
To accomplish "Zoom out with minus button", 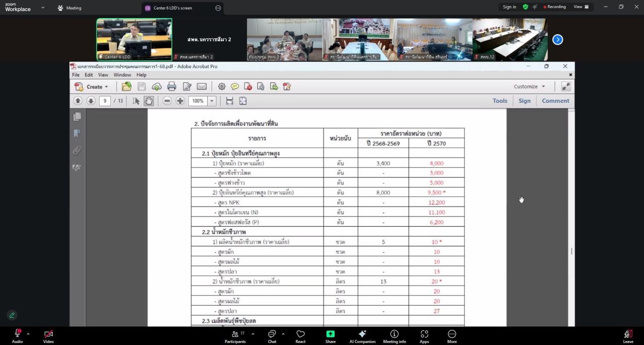I will (x=167, y=101).
